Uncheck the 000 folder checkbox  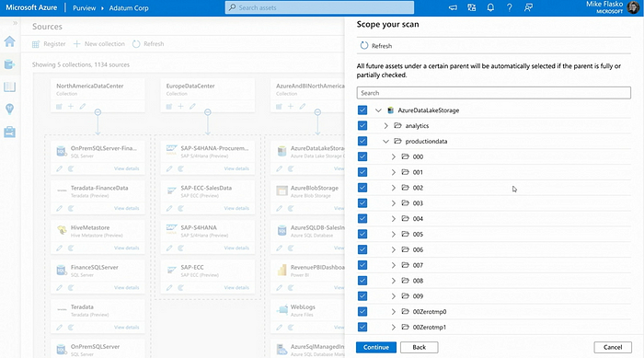pyautogui.click(x=362, y=156)
